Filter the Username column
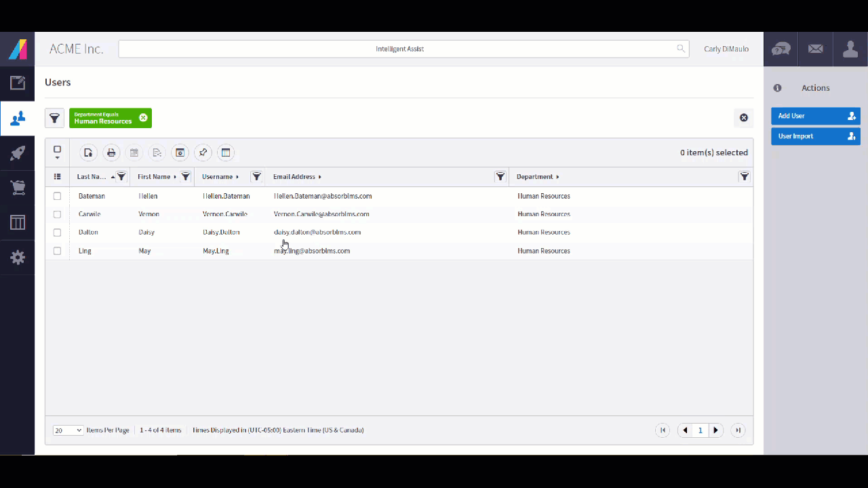This screenshot has width=868, height=488. pyautogui.click(x=256, y=177)
